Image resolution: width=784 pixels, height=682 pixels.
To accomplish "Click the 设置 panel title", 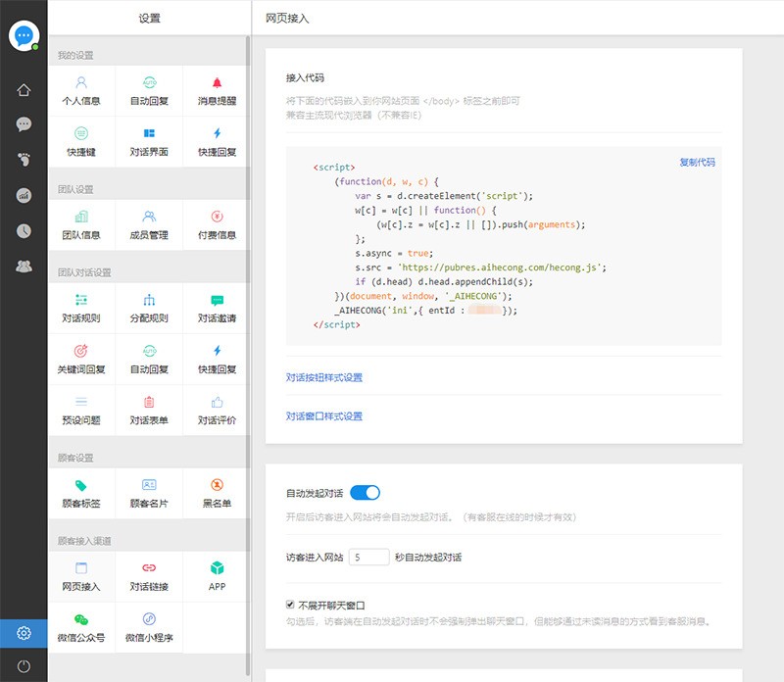I will 149,19.
